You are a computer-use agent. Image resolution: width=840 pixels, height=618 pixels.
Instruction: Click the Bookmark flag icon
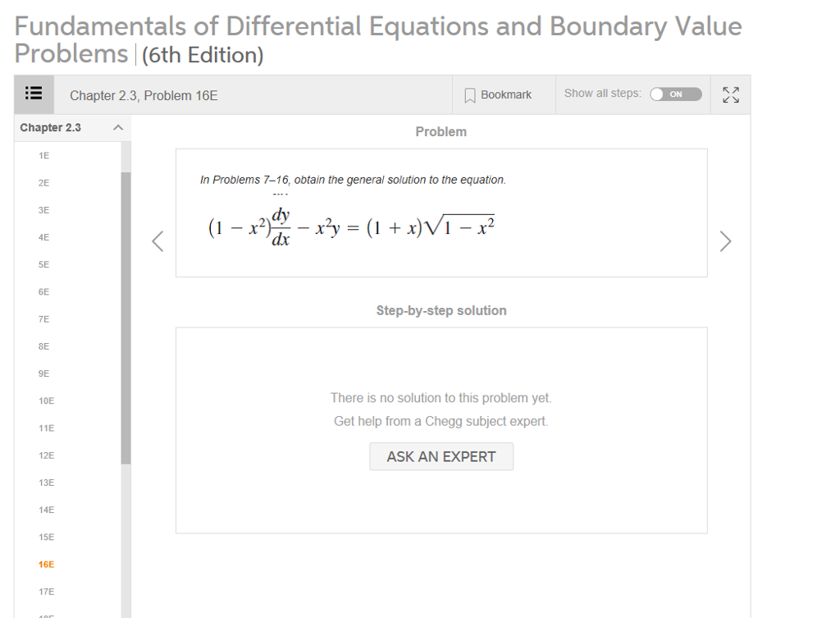pyautogui.click(x=469, y=94)
